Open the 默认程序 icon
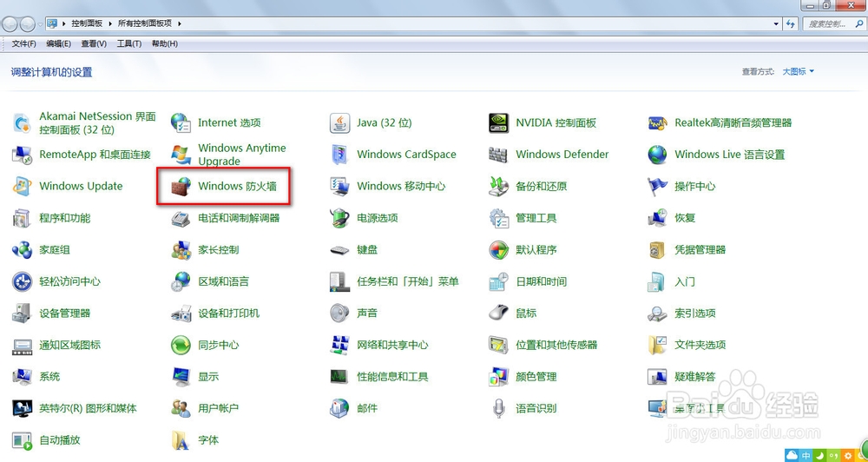 499,250
